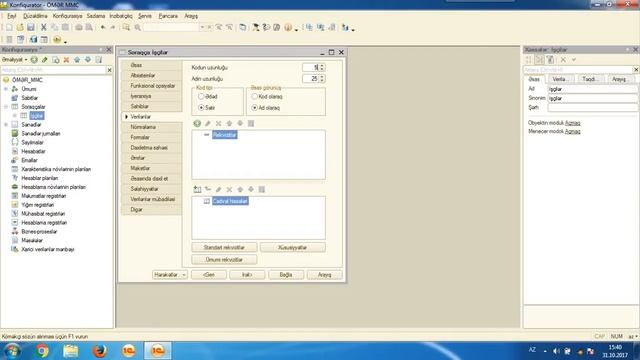Click categorized view icon in properties panel
The width and height of the screenshot is (640, 360).
click(x=539, y=60)
